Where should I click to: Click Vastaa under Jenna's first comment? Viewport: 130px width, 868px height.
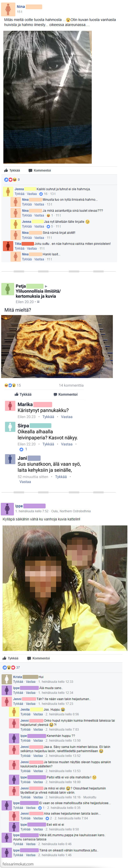coord(31,194)
